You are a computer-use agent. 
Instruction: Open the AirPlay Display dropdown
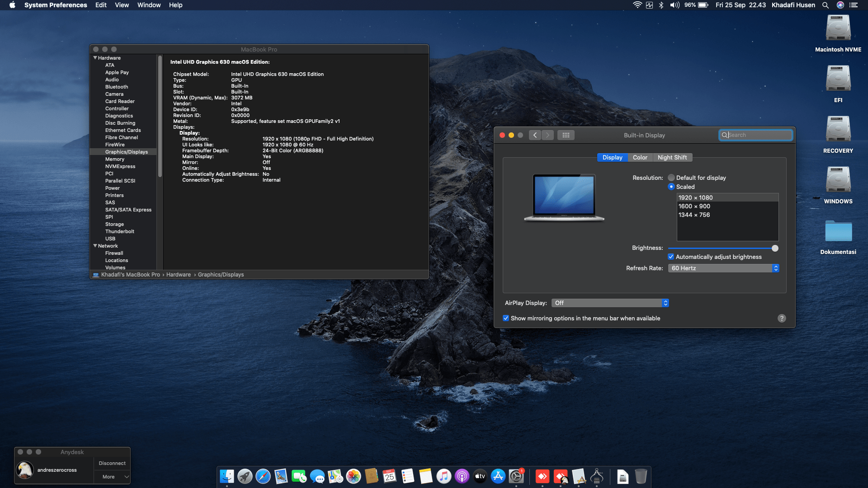(x=610, y=303)
